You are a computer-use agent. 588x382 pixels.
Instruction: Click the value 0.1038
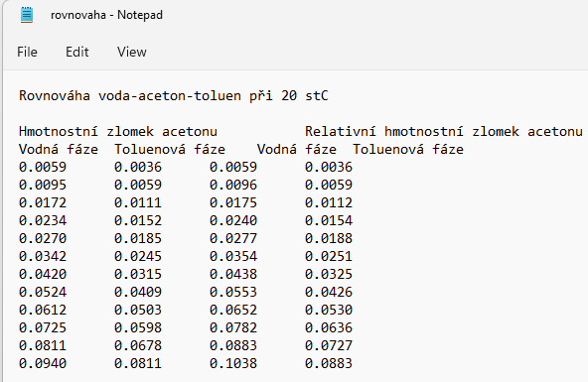233,363
